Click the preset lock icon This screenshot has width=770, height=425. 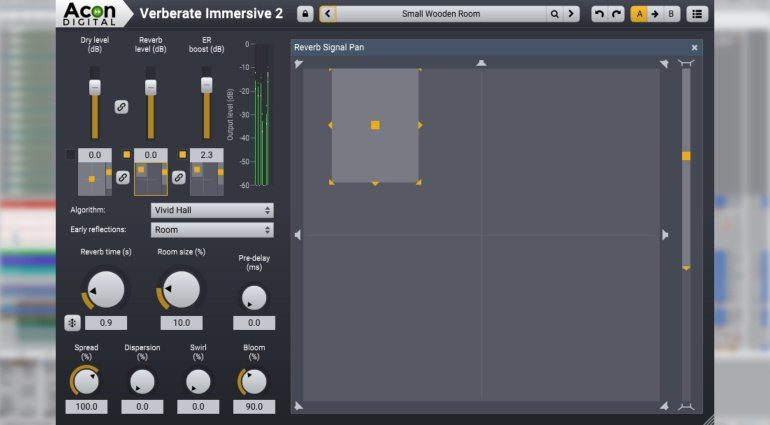pyautogui.click(x=305, y=14)
